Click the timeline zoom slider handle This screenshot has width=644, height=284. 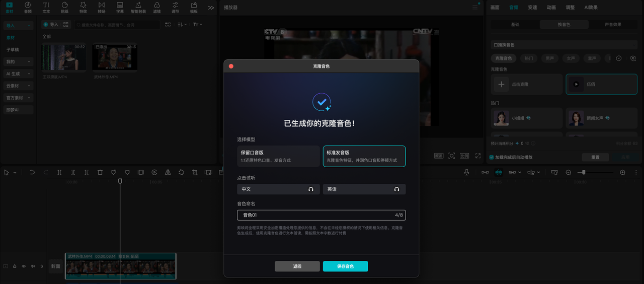pos(584,172)
